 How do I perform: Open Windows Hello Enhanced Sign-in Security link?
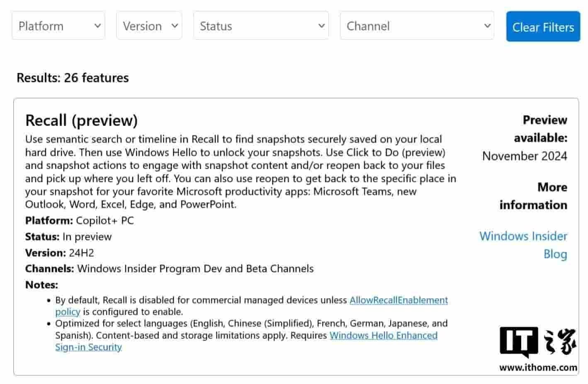(383, 336)
